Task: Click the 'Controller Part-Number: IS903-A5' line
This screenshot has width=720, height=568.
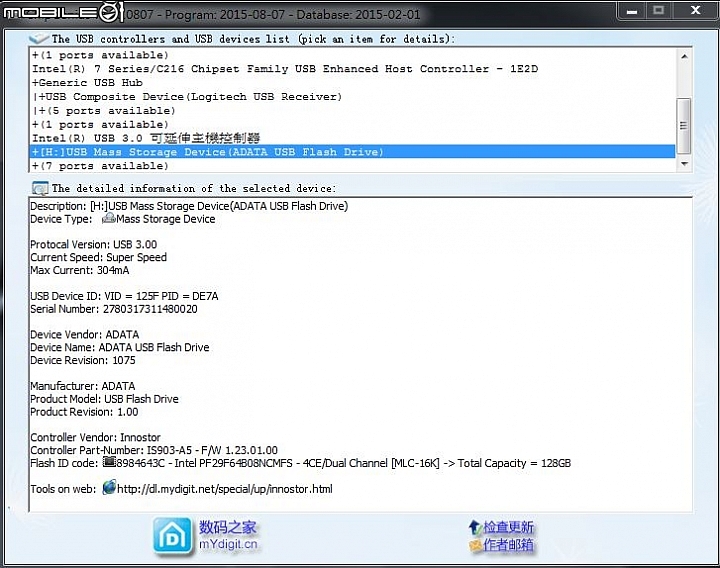Action: [x=154, y=450]
